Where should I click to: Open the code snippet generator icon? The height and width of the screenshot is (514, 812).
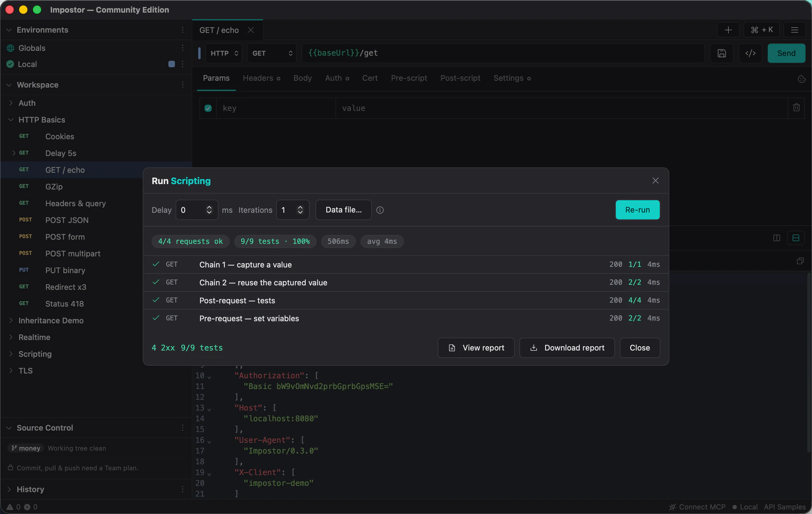tap(751, 53)
